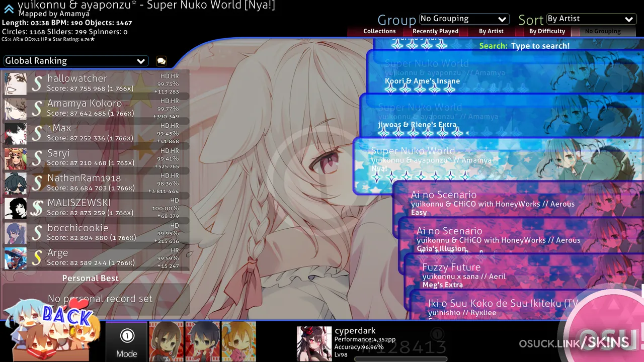Click MALISZEWSKI's avatar in leaderboard
The image size is (644, 362).
click(x=16, y=208)
